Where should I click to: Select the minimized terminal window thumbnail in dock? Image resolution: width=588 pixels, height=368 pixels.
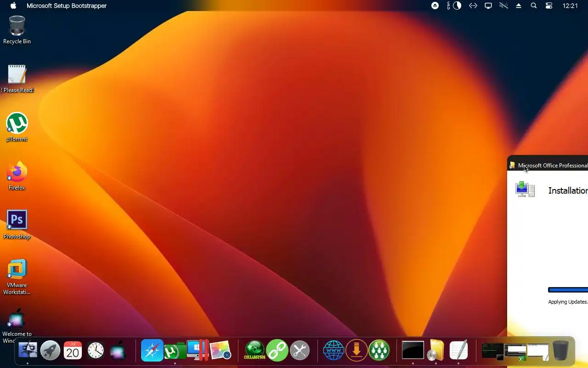tap(492, 351)
